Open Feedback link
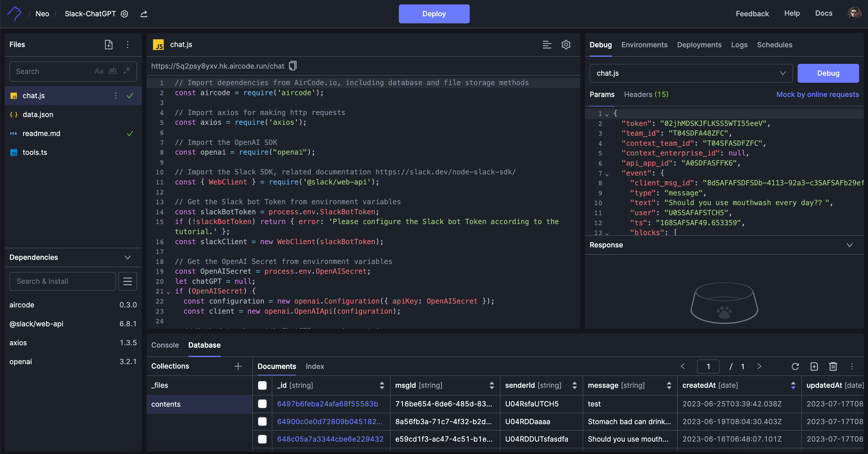868x454 pixels. (x=752, y=14)
